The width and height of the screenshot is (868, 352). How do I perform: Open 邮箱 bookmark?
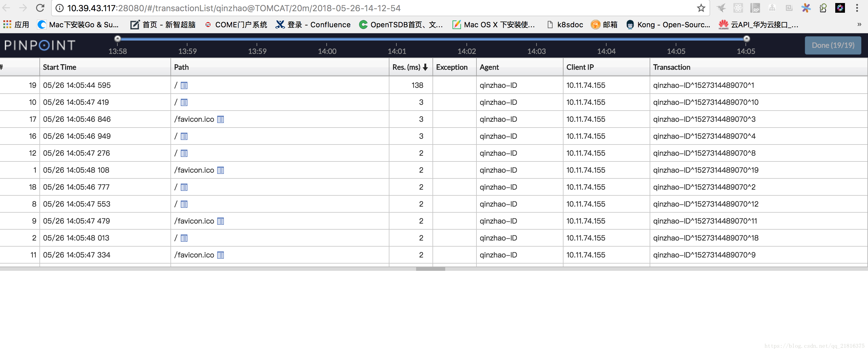coord(604,25)
